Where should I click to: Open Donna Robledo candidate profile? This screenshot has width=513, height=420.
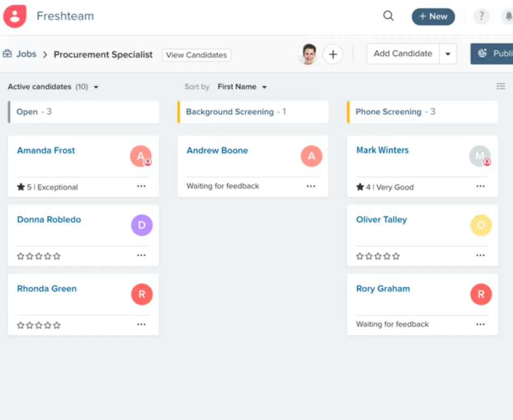coord(49,220)
